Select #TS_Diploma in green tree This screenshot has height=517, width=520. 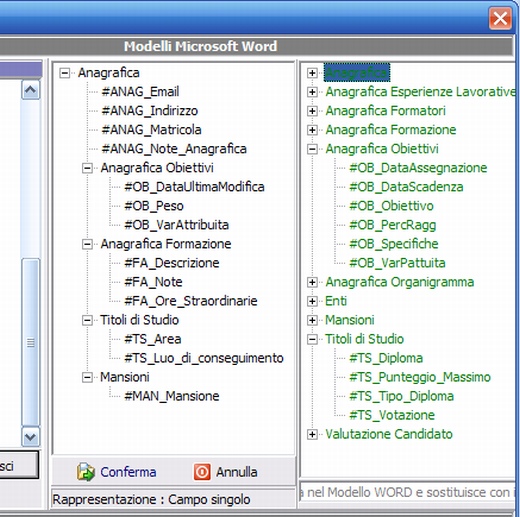pos(386,358)
